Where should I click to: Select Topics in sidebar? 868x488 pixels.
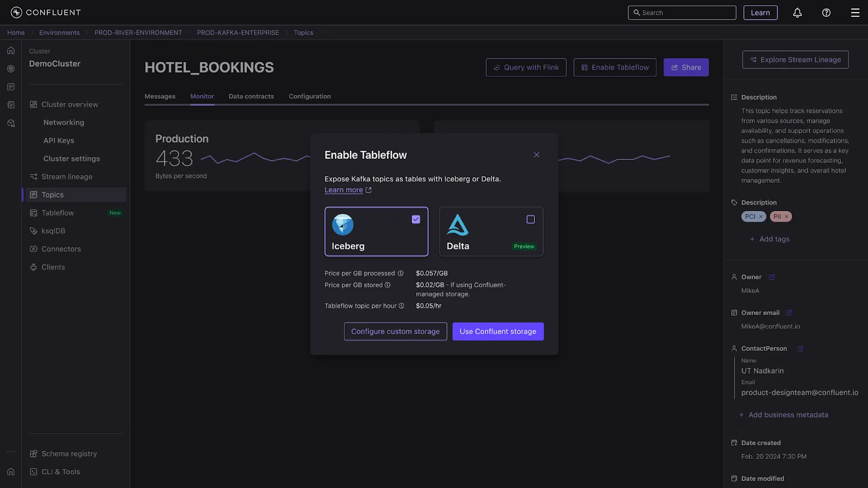tap(75, 195)
